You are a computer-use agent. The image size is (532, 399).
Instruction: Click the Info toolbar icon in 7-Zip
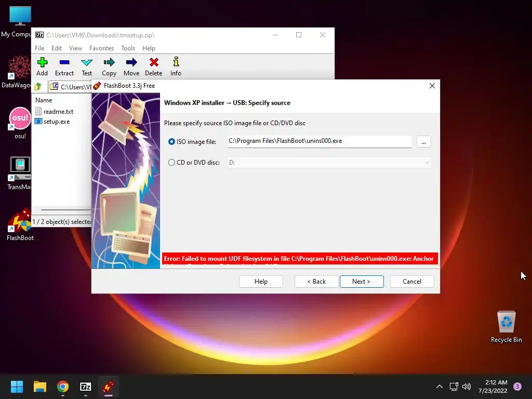click(x=176, y=66)
